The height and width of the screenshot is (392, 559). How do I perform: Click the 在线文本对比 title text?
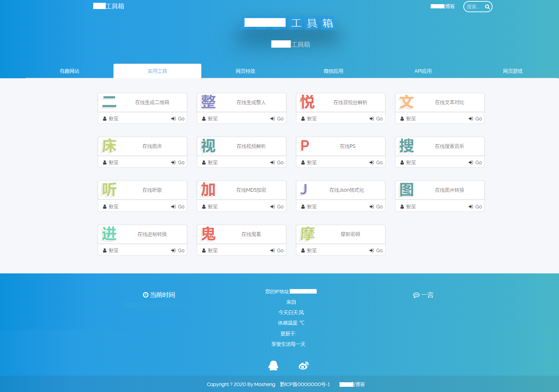[449, 102]
